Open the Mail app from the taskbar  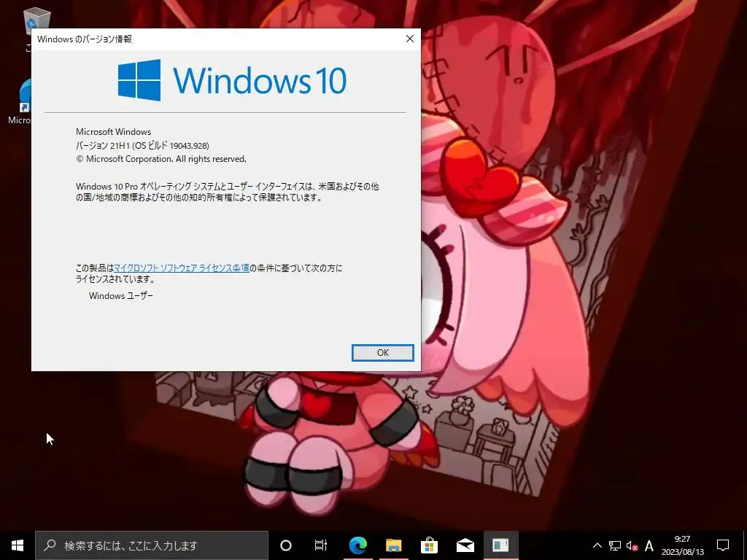(x=465, y=545)
